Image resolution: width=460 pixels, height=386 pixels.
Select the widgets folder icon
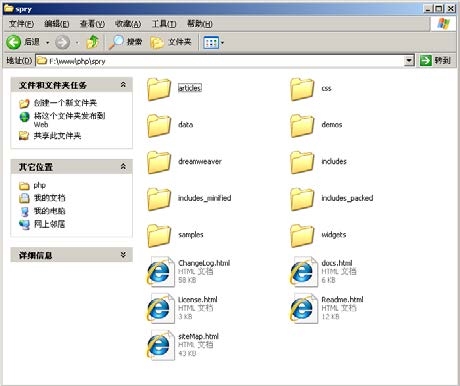pos(302,235)
